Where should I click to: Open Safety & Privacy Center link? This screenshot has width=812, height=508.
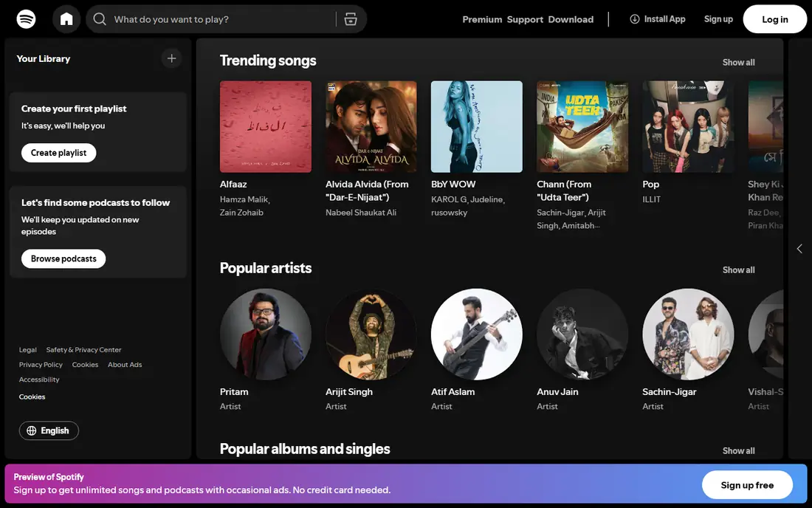click(x=84, y=349)
